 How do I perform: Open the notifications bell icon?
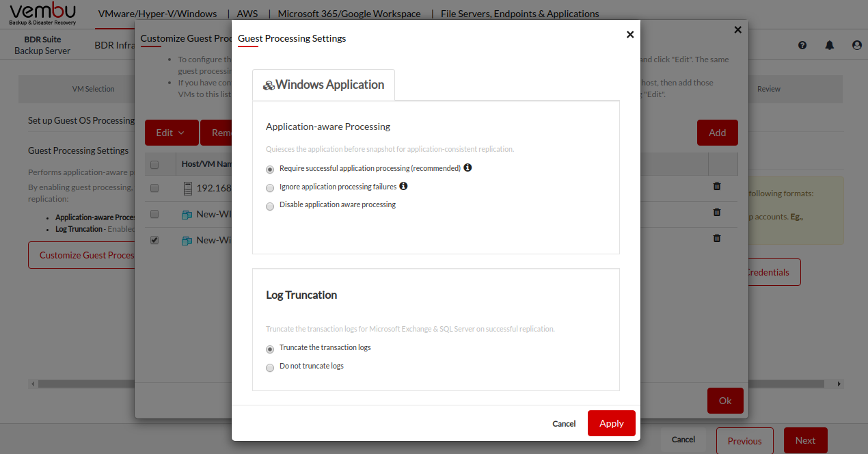coord(830,45)
